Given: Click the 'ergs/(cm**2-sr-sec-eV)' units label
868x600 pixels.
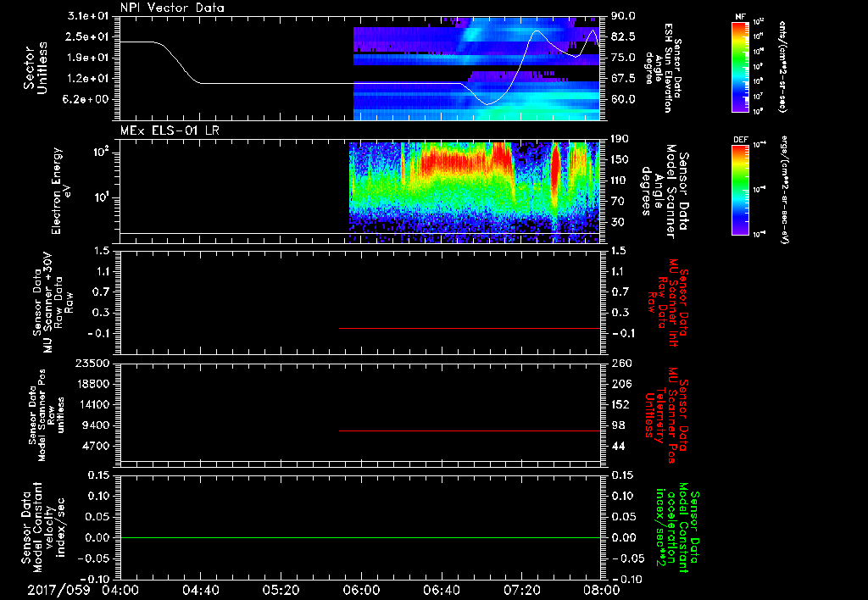Looking at the screenshot, I should pyautogui.click(x=784, y=190).
